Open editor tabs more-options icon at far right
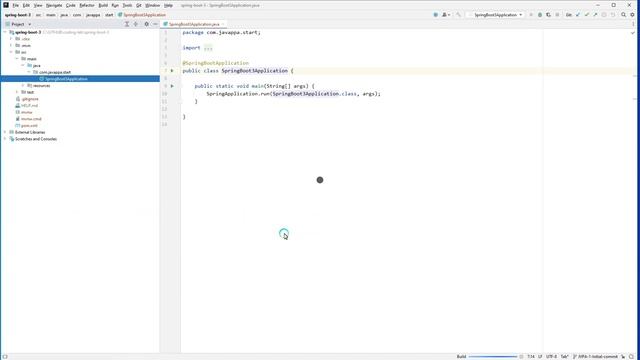Screen dimensions: 640x360 coord(633,24)
